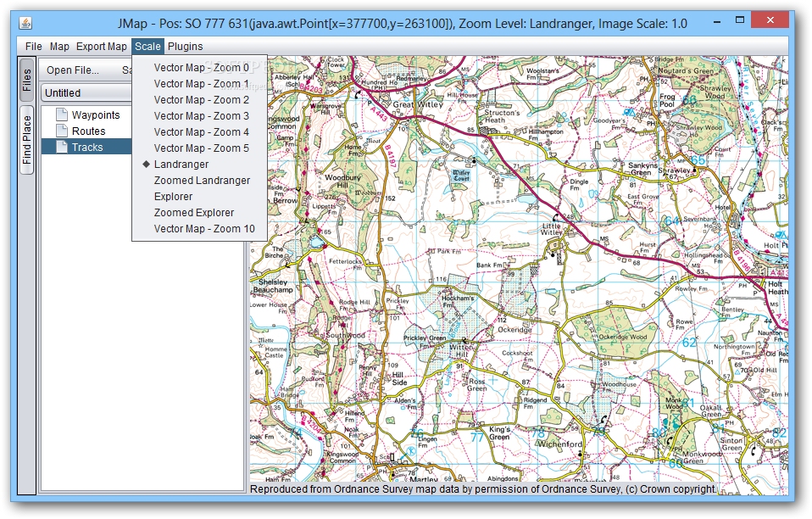The height and width of the screenshot is (519, 812).
Task: Click Woodbury Hill label on the map
Action: tap(342, 181)
